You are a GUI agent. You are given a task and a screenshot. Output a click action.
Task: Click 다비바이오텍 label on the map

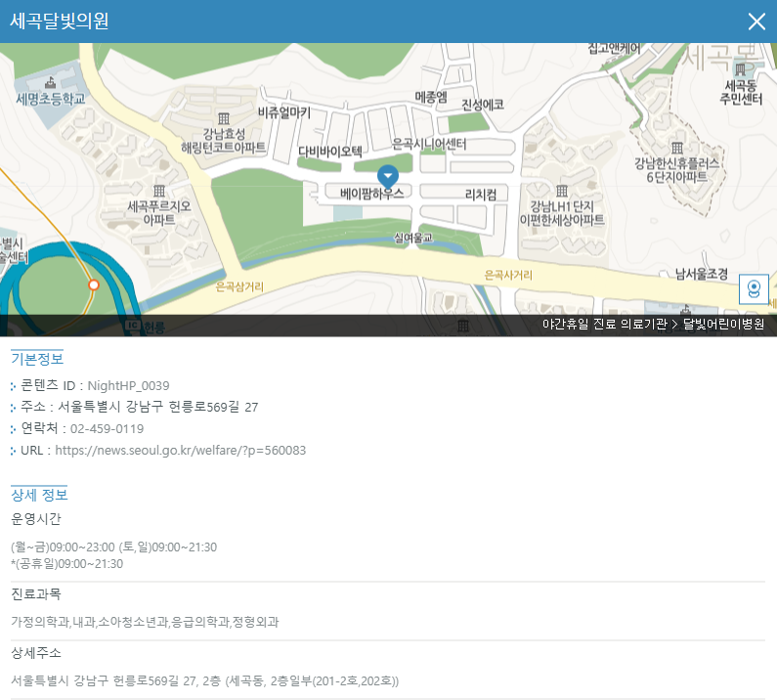pos(329,152)
